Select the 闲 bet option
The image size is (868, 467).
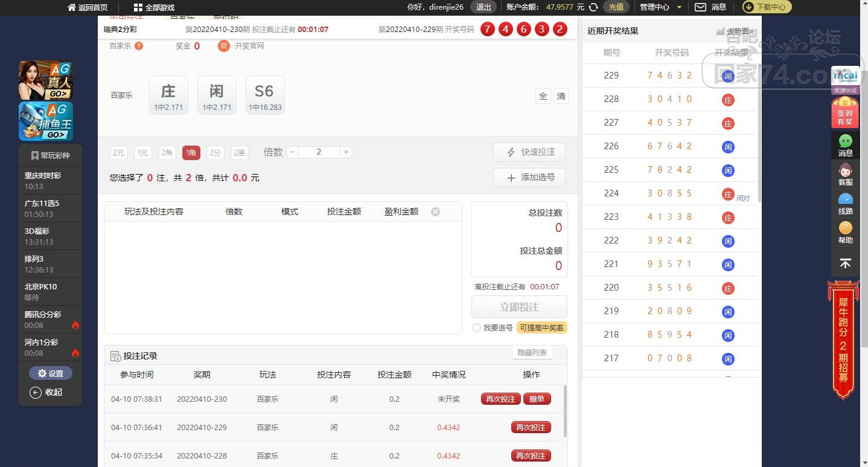[x=217, y=95]
